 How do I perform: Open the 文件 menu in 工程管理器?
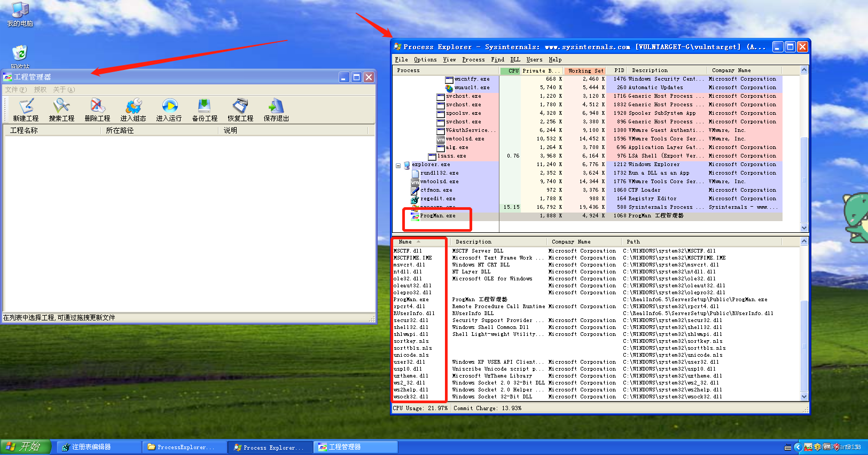(x=16, y=90)
